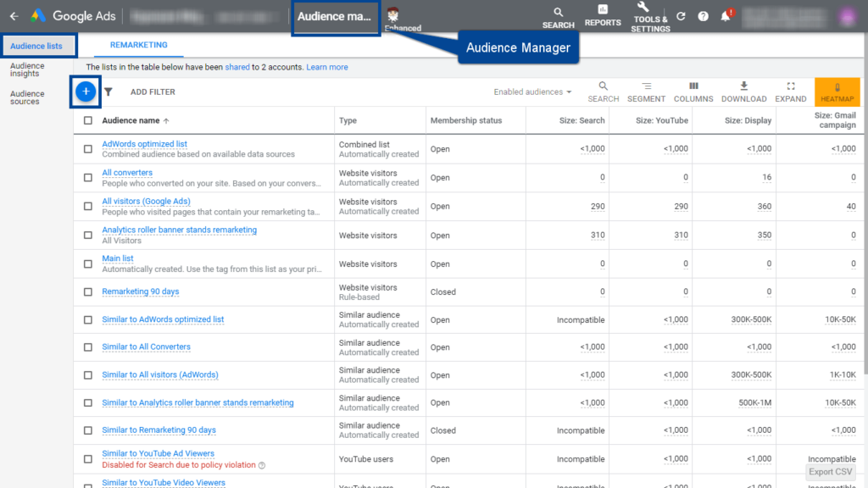Sort by the Audience name column header

[131, 120]
